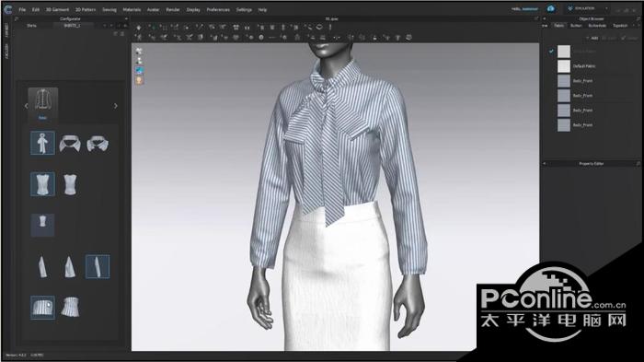The height and width of the screenshot is (362, 644).
Task: Switch to the Button tab in Object Browser
Action: (x=576, y=26)
